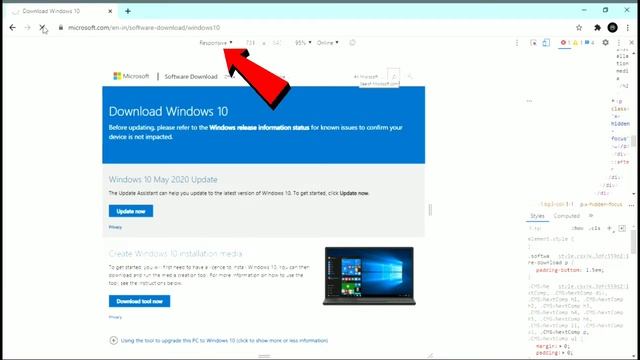Screen dimensions: 640x360
Task: Click the Create Windows 10 installation media heading
Action: click(176, 253)
